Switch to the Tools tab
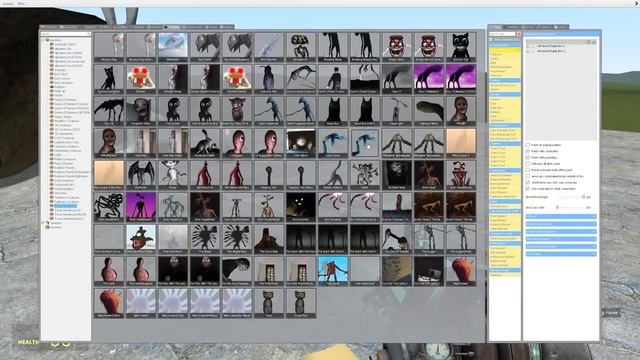640x360 pixels. (497, 27)
